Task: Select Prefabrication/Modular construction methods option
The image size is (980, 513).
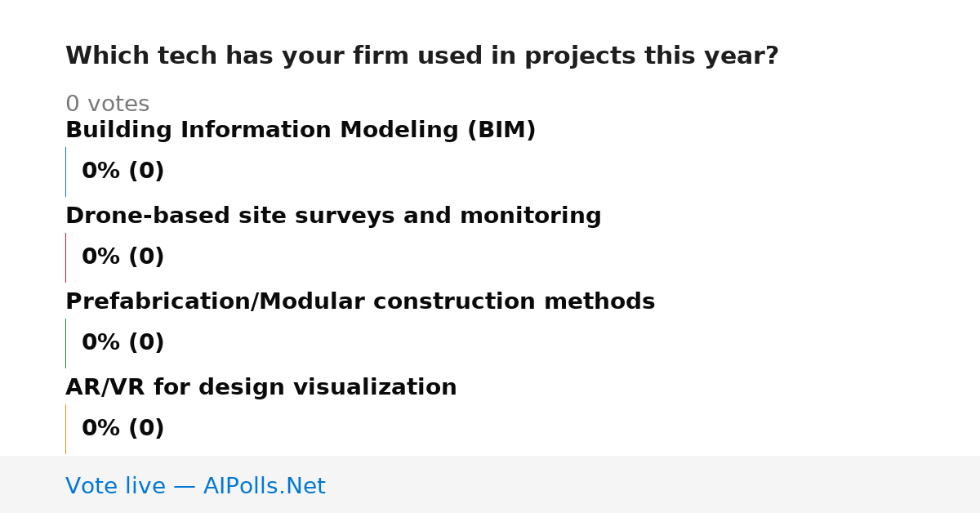Action: (360, 302)
